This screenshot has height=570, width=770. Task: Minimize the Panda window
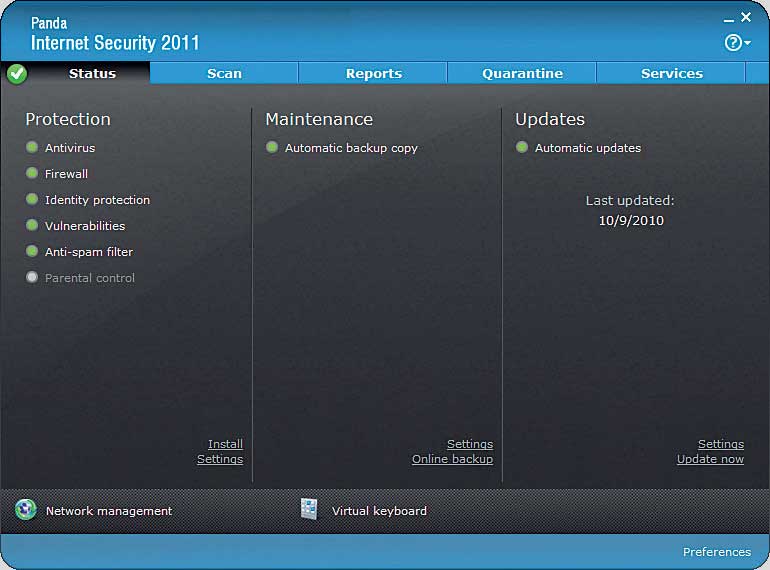point(729,20)
